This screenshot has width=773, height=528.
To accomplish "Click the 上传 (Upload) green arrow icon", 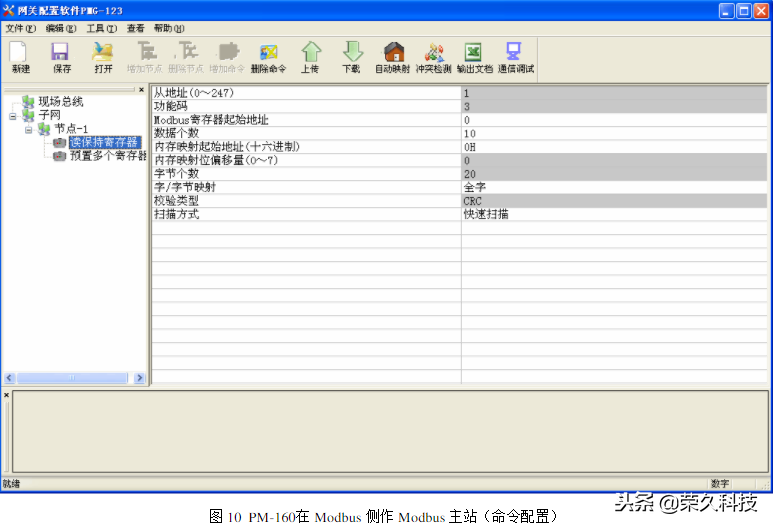I will [x=311, y=57].
